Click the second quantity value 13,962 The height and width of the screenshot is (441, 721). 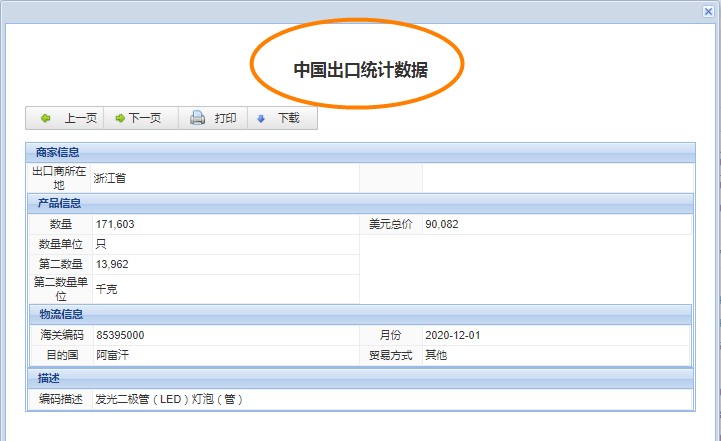click(x=112, y=264)
